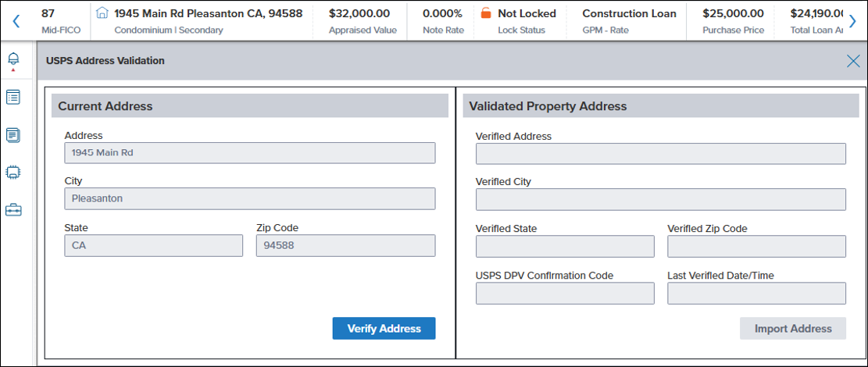Click the house icon beside property address

click(x=102, y=13)
